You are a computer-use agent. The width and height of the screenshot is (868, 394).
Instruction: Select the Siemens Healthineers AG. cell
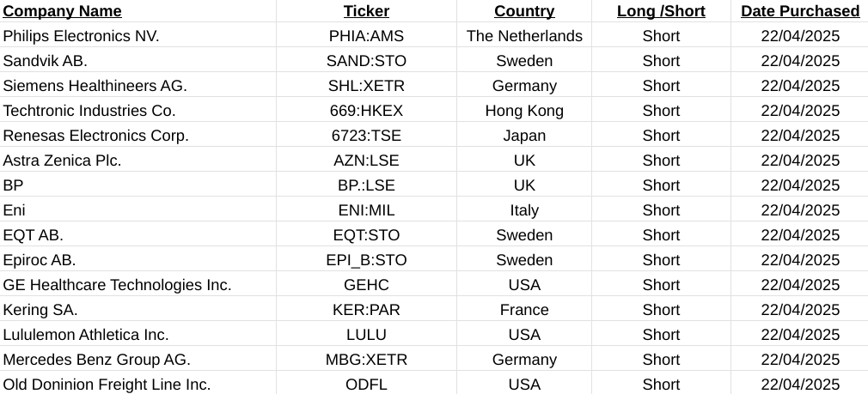point(95,86)
